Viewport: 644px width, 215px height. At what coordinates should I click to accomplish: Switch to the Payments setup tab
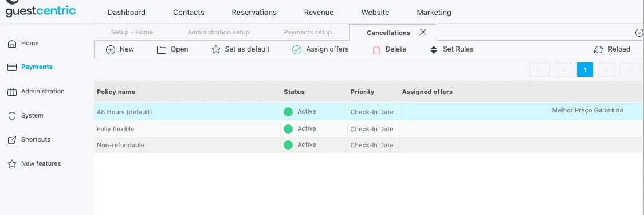tap(308, 32)
